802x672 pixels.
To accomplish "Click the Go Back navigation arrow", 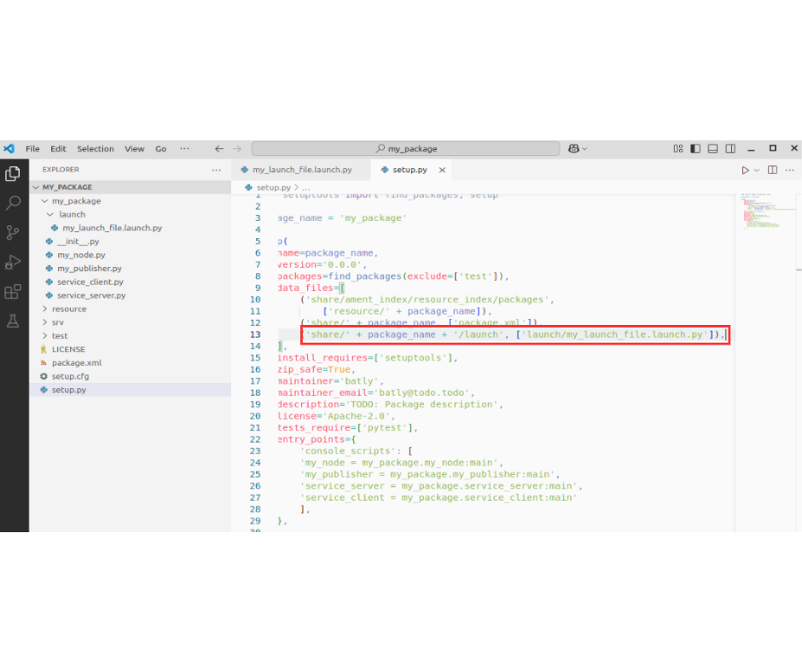I will pyautogui.click(x=219, y=148).
